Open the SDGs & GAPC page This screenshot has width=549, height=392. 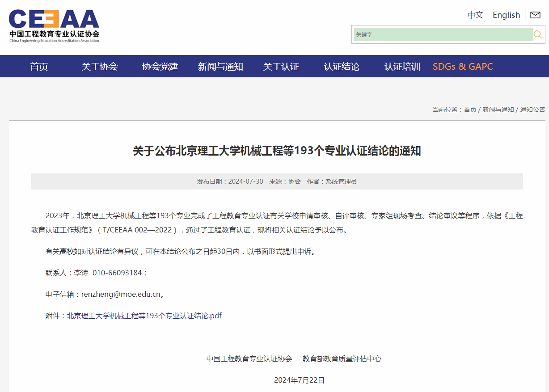tap(463, 67)
